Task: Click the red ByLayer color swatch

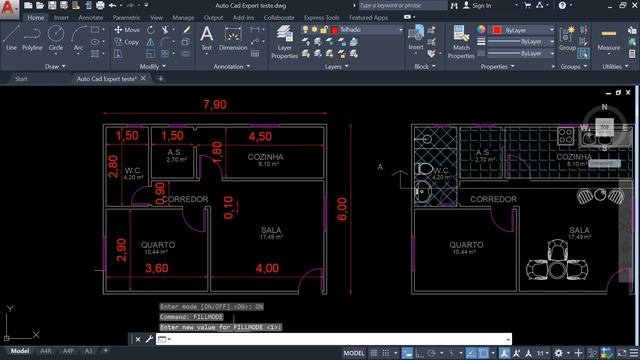Action: [x=496, y=30]
